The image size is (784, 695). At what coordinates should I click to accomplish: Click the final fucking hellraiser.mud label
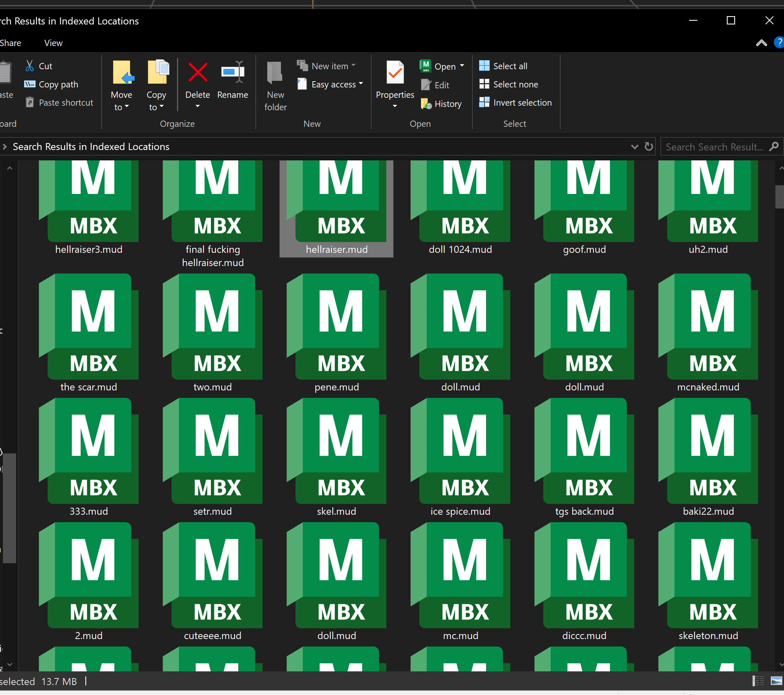click(x=213, y=256)
